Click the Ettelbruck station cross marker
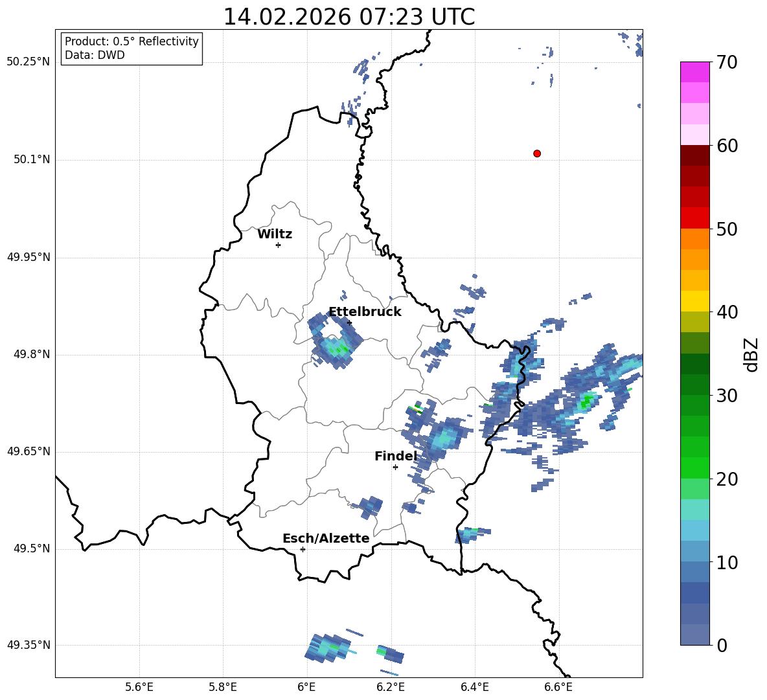Screen dimensions: 767x700 coord(349,322)
